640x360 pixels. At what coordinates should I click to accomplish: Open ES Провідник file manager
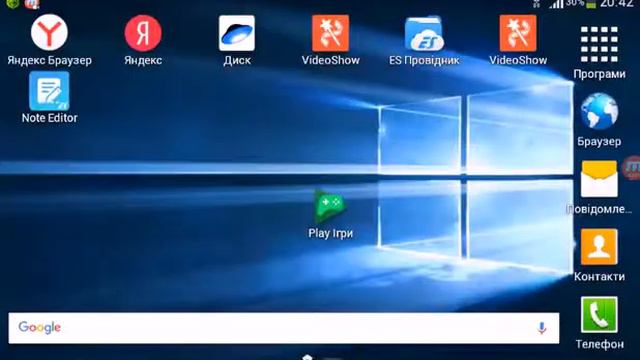[424, 33]
